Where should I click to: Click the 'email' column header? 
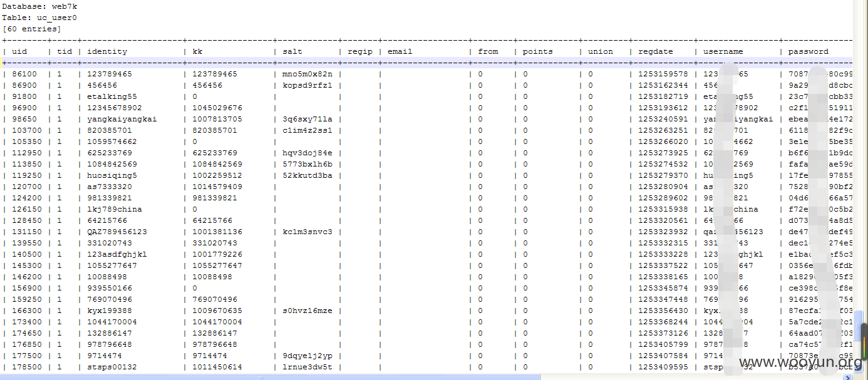[400, 51]
